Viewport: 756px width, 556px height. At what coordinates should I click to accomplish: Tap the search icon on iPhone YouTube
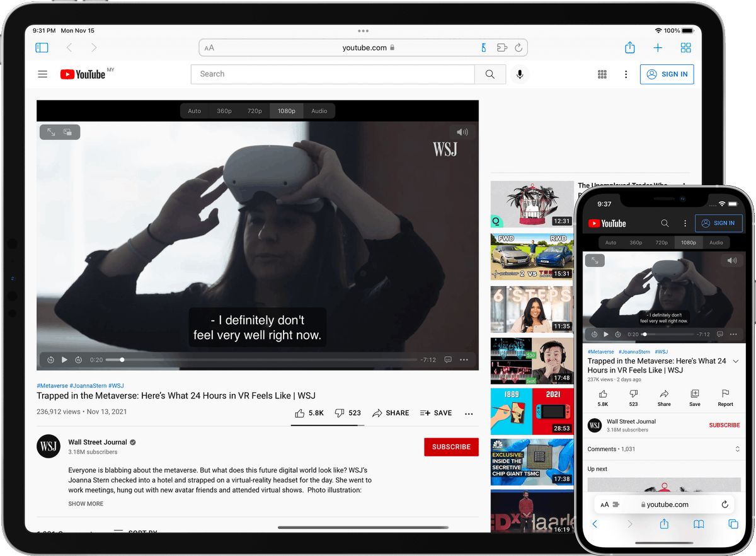[x=665, y=223]
